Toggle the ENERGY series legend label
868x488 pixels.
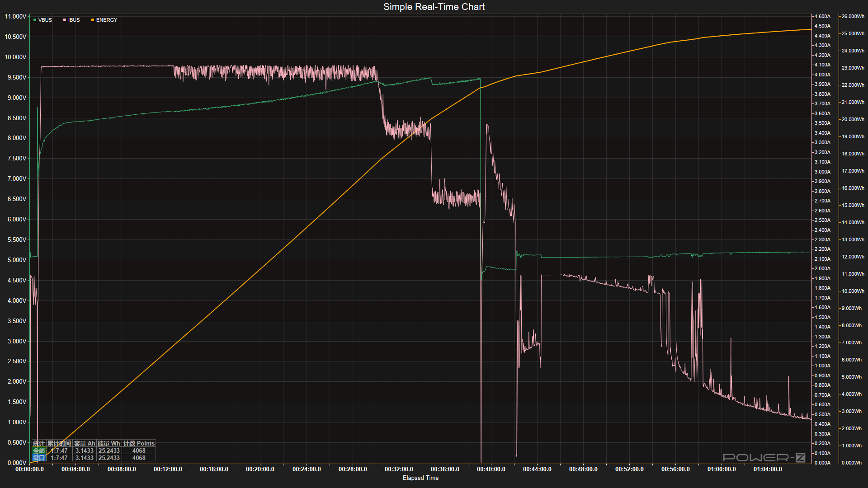tap(107, 20)
